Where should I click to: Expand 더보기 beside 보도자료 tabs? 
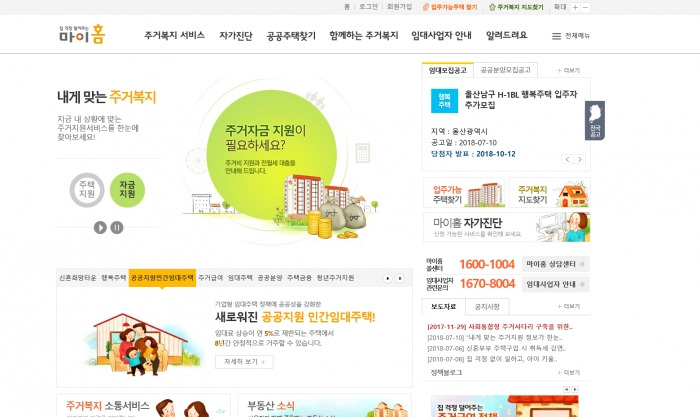(x=568, y=306)
